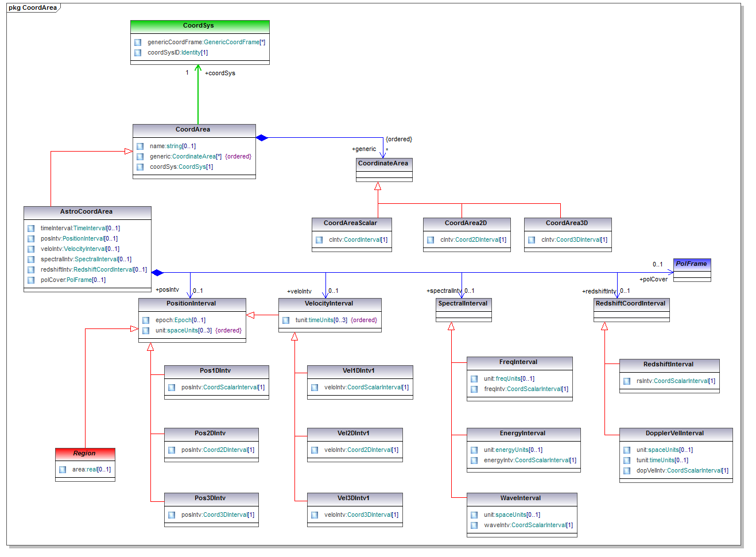Open the RedshiftCoordInterval type link in AstroCoordArea
756x557 pixels.
tap(103, 270)
